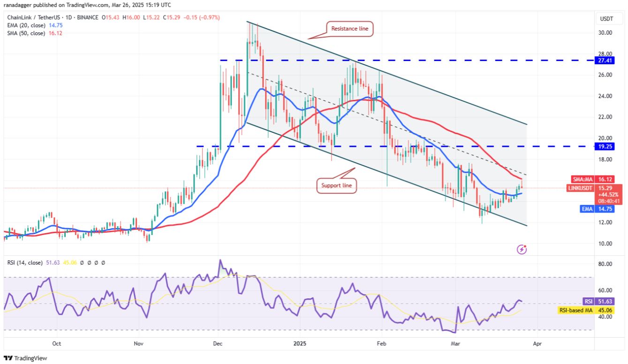This screenshot has width=628, height=364.
Task: Click the 80.00 RSI axis value
Action: click(605, 264)
